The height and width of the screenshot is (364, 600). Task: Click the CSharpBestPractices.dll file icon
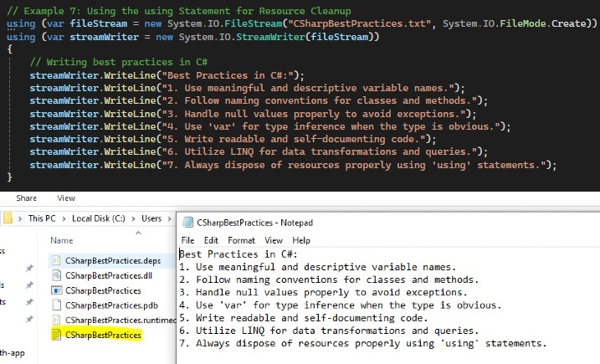(x=56, y=275)
